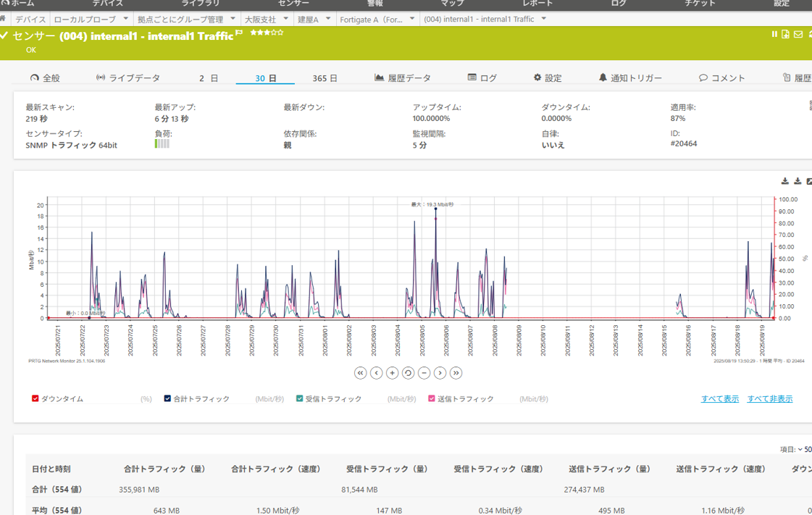Open the ライブラリ main menu
This screenshot has height=515, width=812.
click(x=200, y=3)
